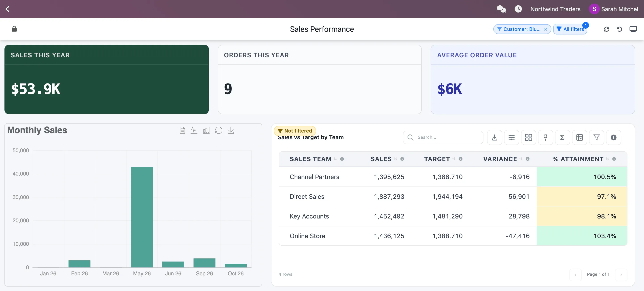Show info for VARIANCE column

(527, 159)
